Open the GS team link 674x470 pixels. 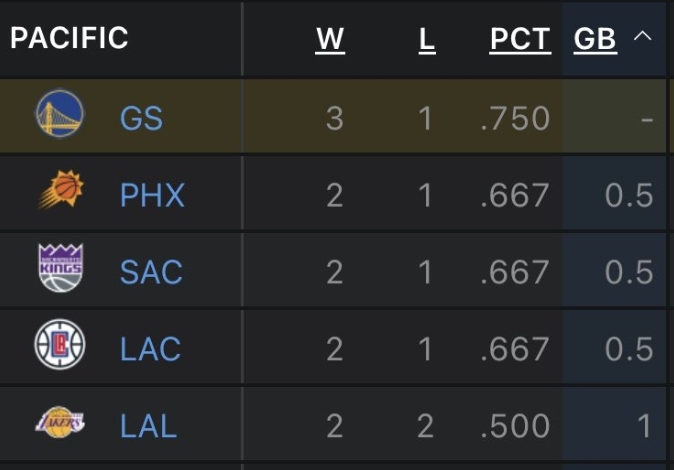(x=141, y=118)
